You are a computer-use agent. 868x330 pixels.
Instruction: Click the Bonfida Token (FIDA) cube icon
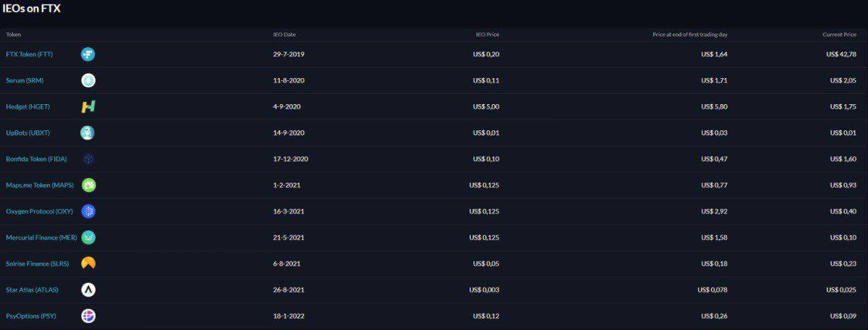88,158
